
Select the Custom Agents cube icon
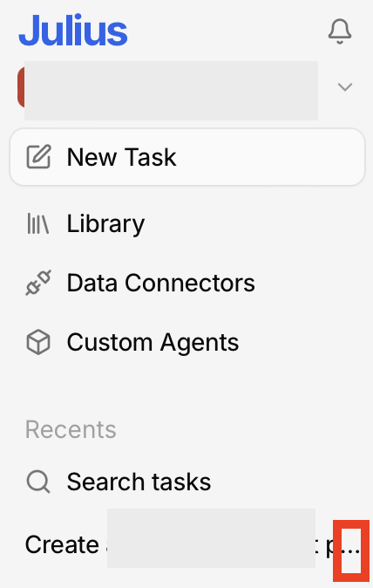38,342
